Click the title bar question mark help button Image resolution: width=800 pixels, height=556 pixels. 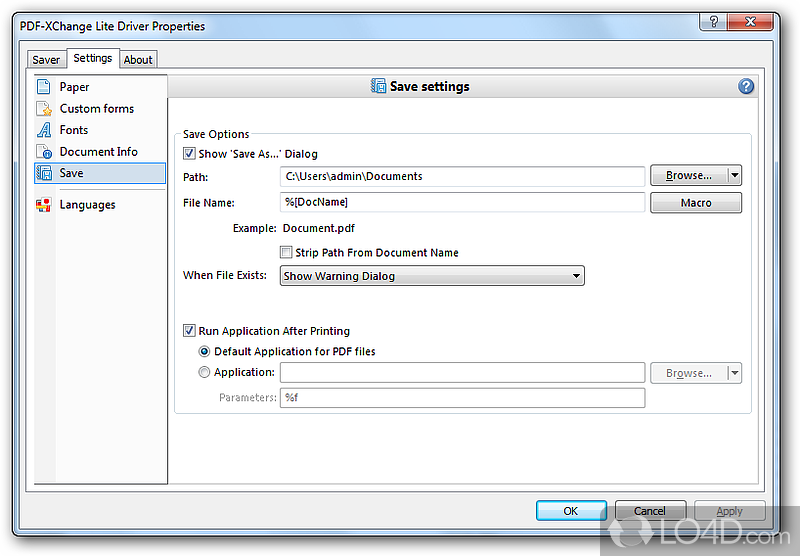714,21
